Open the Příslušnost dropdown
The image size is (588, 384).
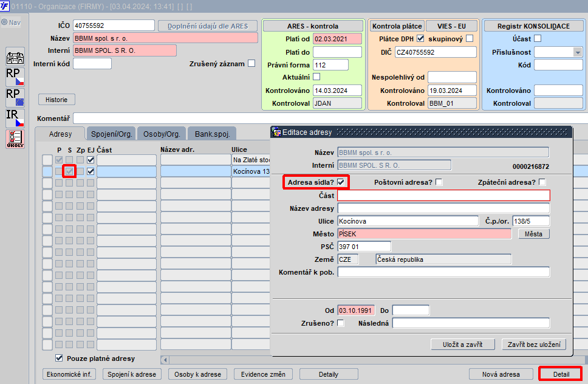[578, 52]
